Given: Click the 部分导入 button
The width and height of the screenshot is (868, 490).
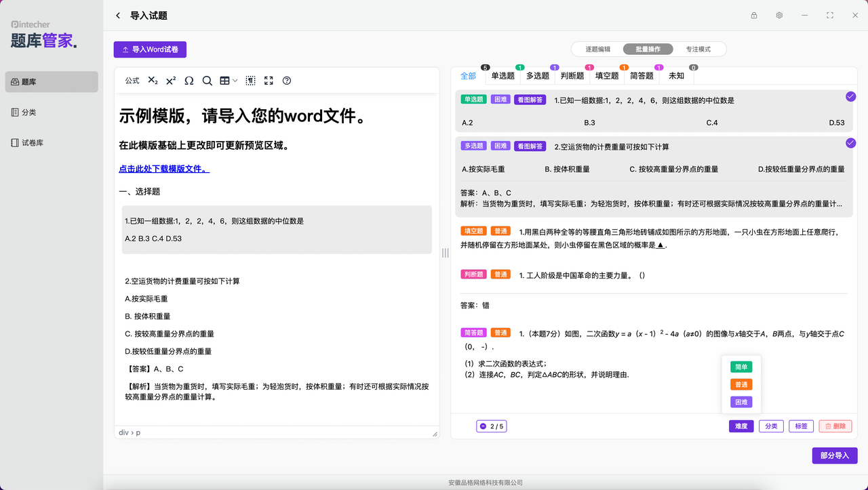Looking at the screenshot, I should [x=835, y=455].
